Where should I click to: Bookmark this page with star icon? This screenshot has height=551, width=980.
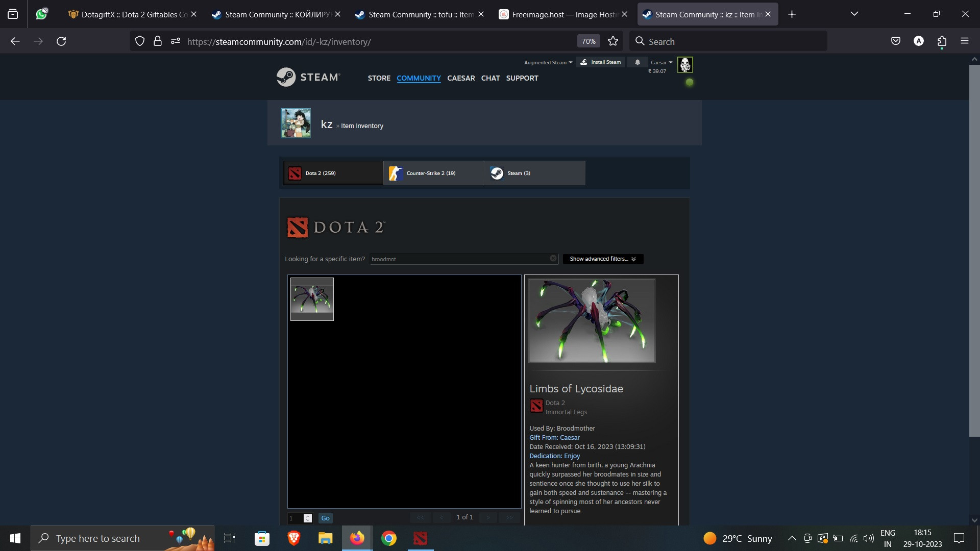(613, 41)
